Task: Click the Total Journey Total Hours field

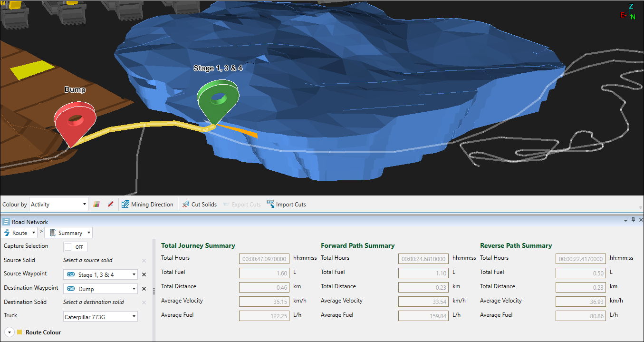Action: (x=265, y=259)
